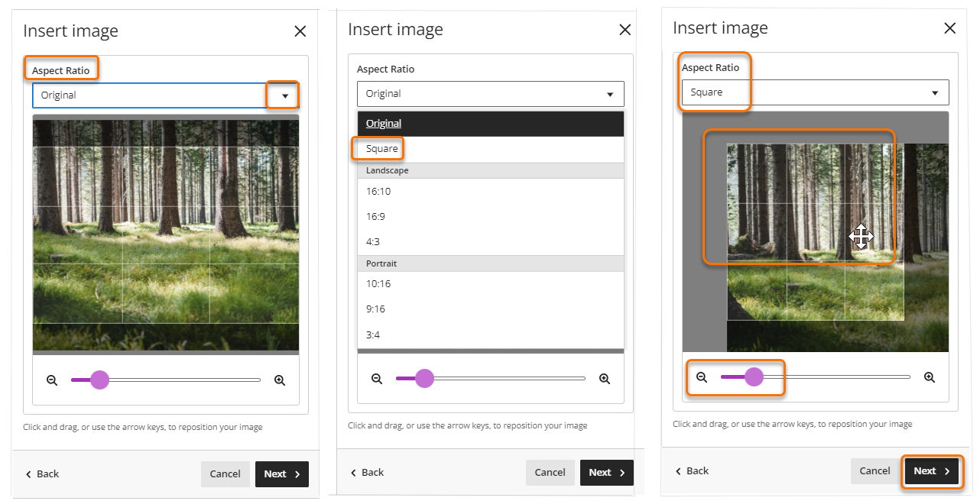Click the zoom in magnifier in the first panel

[x=280, y=380]
